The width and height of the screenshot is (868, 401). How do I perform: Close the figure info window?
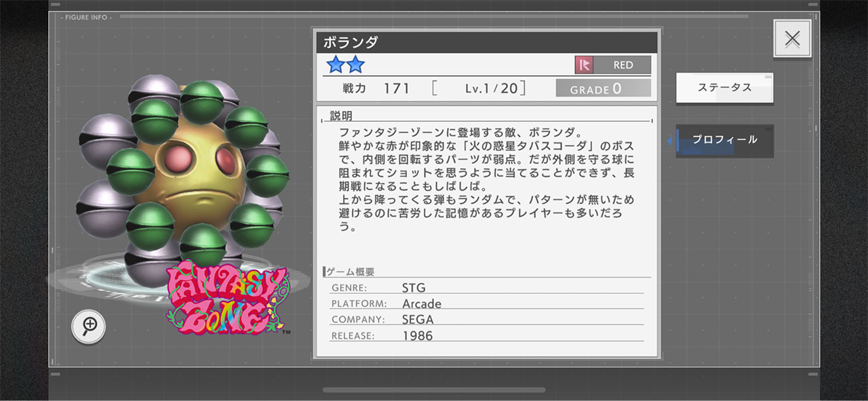point(792,39)
